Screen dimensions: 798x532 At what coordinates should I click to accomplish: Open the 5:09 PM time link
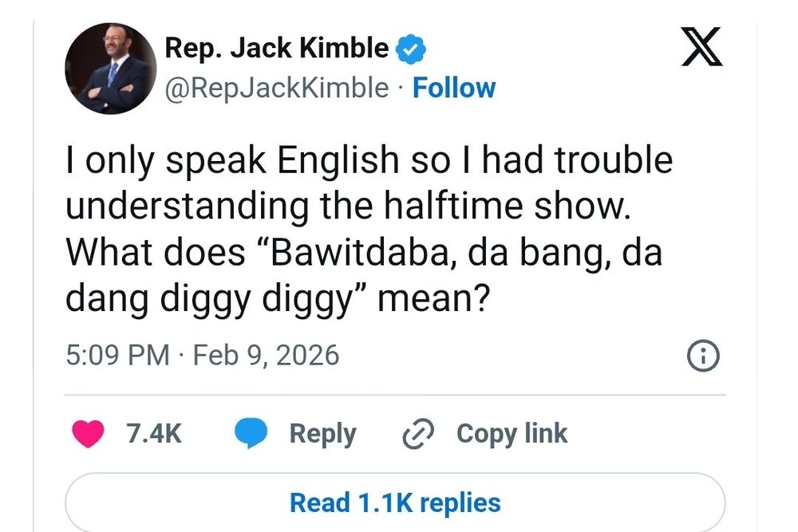[x=117, y=355]
